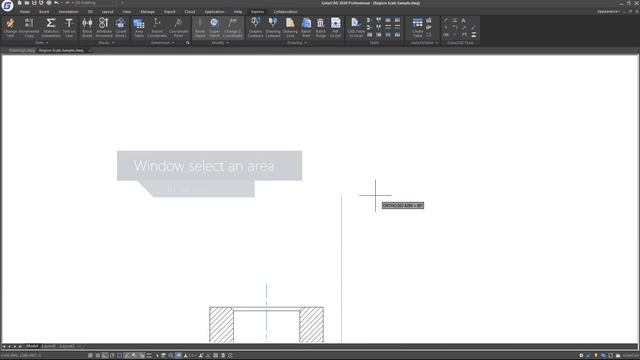This screenshot has width=640, height=360.
Task: Open the Drawing Compare tool
Action: coord(273,28)
